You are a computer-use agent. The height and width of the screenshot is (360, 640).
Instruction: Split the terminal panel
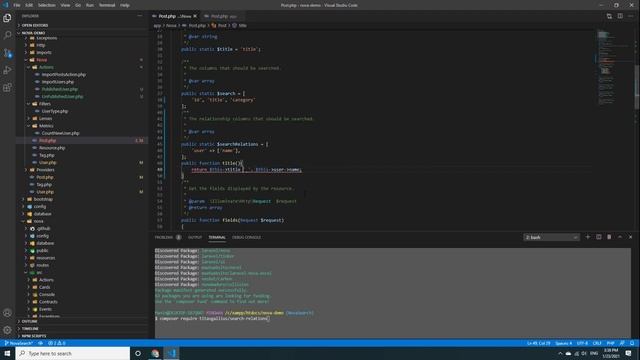coord(598,237)
